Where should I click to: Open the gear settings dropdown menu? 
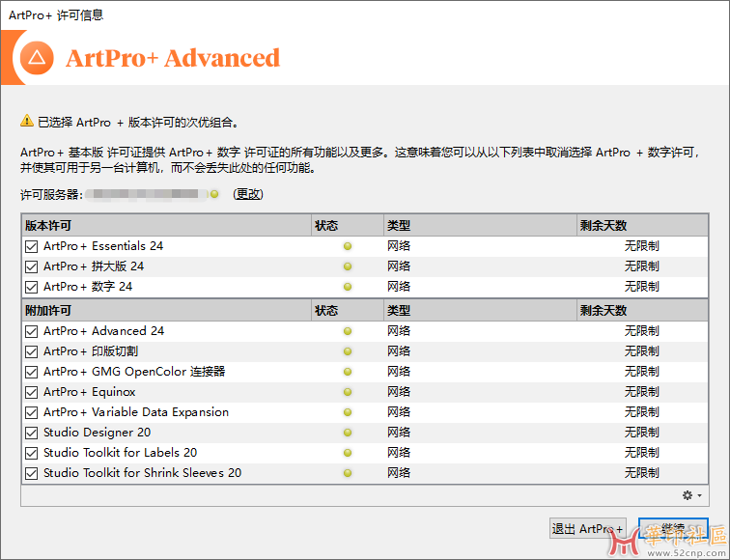[x=691, y=495]
